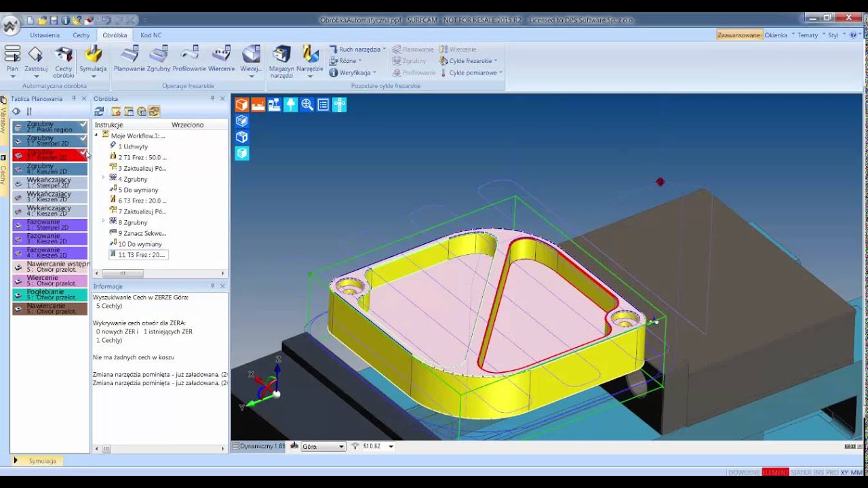This screenshot has width=868, height=488.
Task: Click the save icon in quick access bar
Action: (x=55, y=20)
